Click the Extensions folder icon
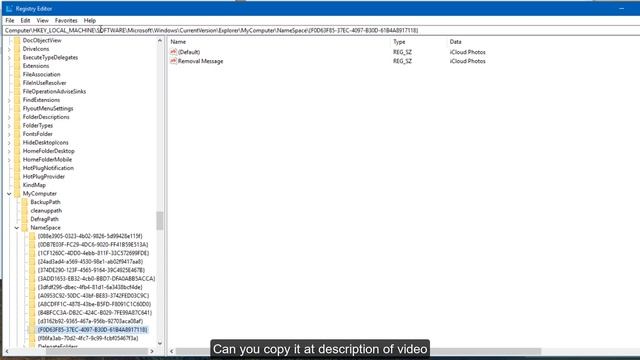The width and height of the screenshot is (640, 360). pos(17,66)
